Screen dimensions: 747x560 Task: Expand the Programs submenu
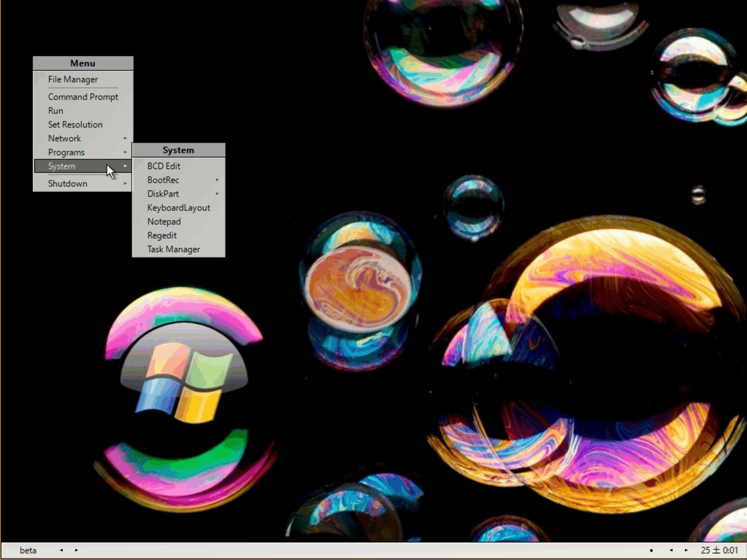67,152
